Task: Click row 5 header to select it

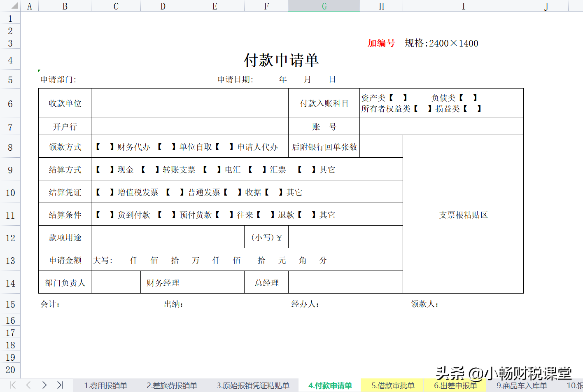Action: [x=10, y=79]
